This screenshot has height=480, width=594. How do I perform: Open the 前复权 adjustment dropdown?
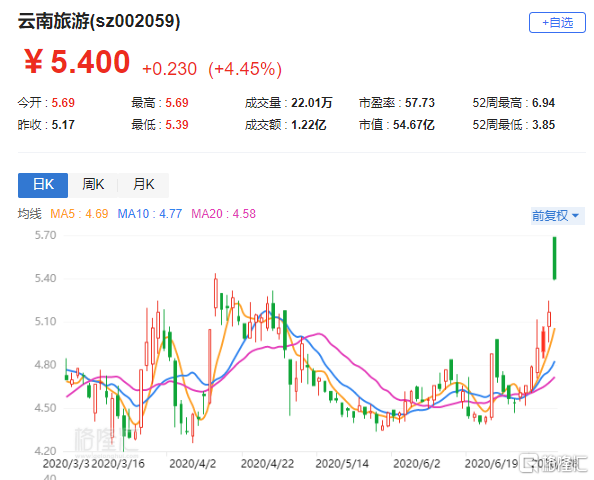558,216
